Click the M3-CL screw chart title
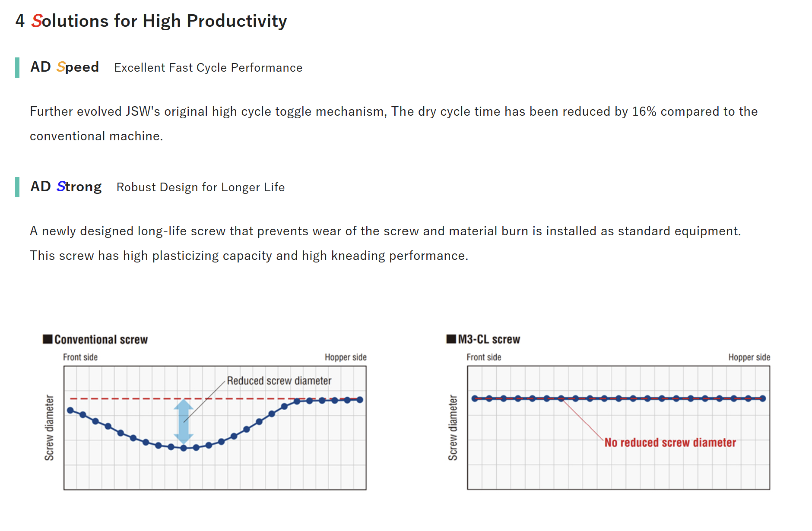This screenshot has width=812, height=531. tap(489, 339)
